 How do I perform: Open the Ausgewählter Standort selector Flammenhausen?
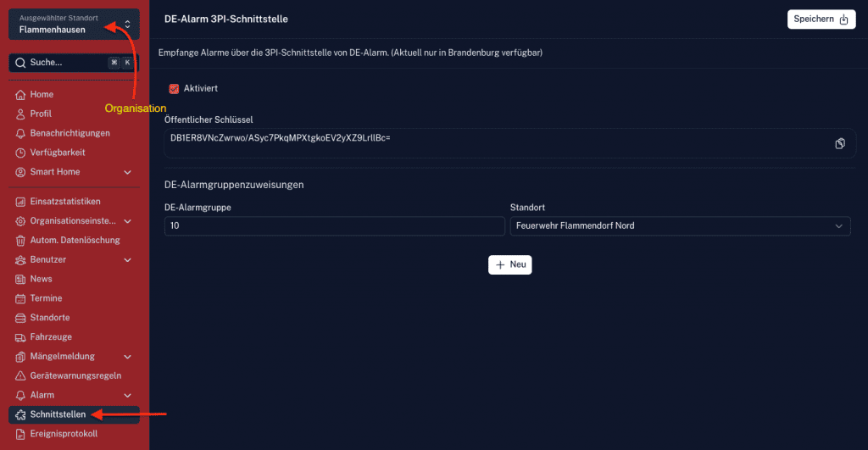pyautogui.click(x=74, y=24)
